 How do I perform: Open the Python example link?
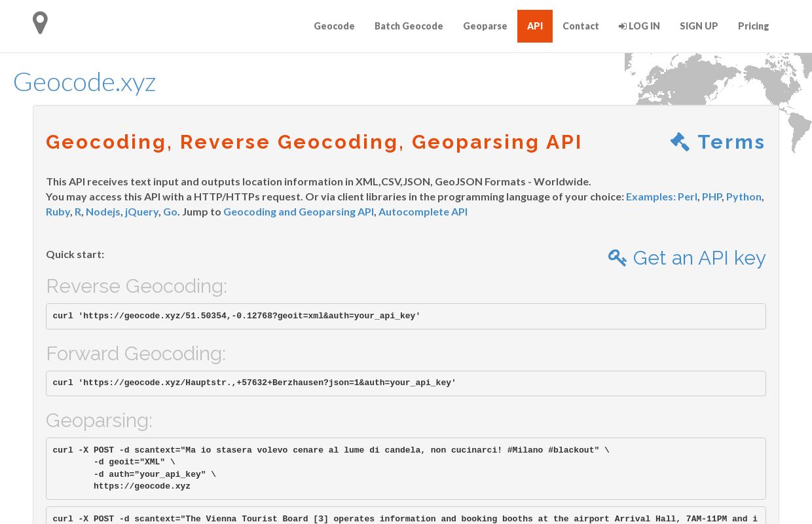point(744,196)
